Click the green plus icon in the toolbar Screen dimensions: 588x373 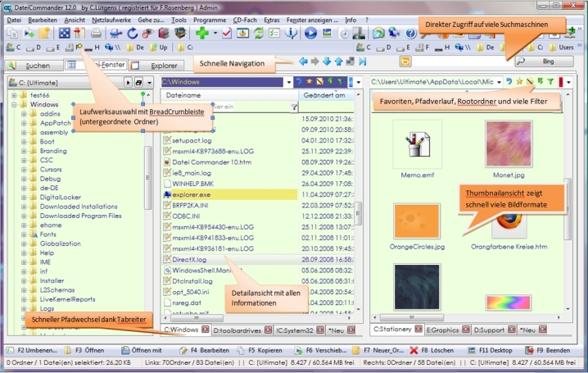point(203,33)
